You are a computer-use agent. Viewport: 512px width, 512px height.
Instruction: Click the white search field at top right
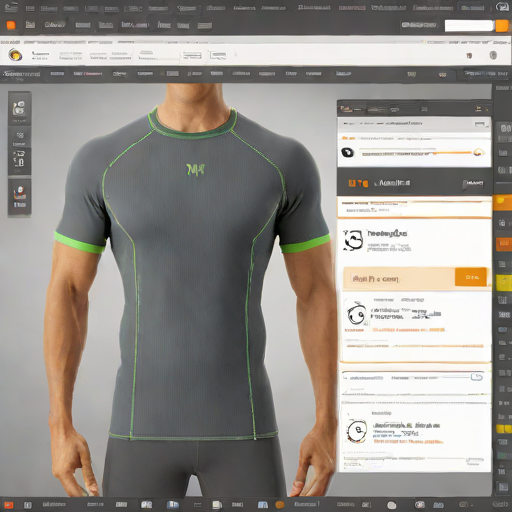click(469, 26)
